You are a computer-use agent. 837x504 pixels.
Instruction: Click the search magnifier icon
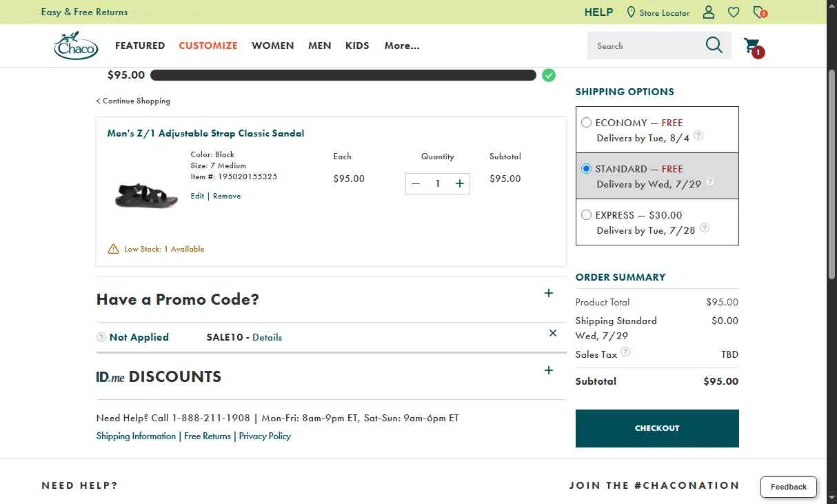coord(714,46)
